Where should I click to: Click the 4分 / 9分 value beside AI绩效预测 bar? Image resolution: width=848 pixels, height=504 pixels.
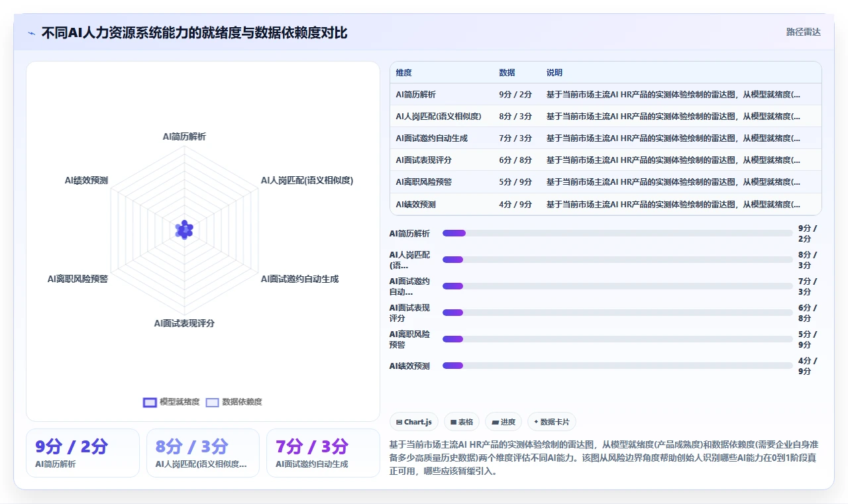click(808, 366)
